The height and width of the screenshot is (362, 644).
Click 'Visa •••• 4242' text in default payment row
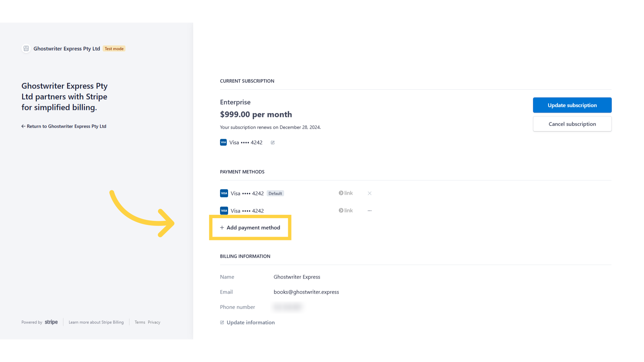click(x=247, y=193)
